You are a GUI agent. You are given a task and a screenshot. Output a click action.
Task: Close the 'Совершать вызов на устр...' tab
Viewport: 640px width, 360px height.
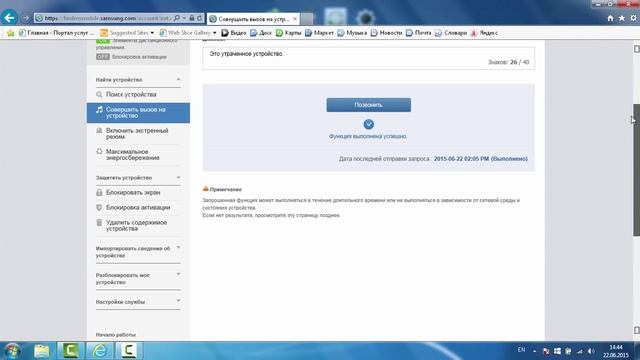tap(295, 19)
